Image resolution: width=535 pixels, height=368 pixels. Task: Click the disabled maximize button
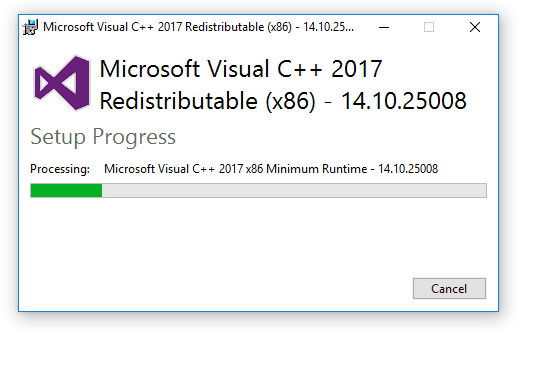(429, 27)
